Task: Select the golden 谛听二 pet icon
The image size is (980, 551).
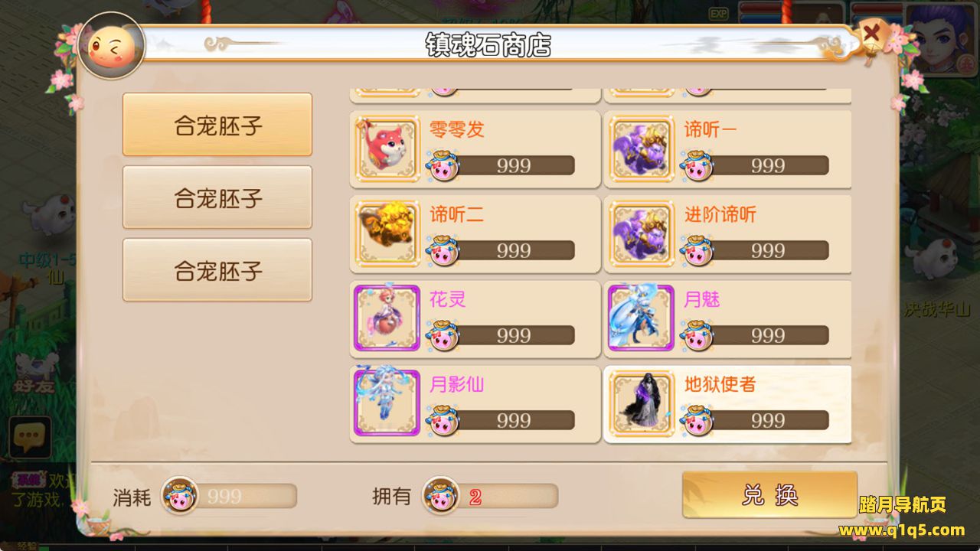Action: 387,234
